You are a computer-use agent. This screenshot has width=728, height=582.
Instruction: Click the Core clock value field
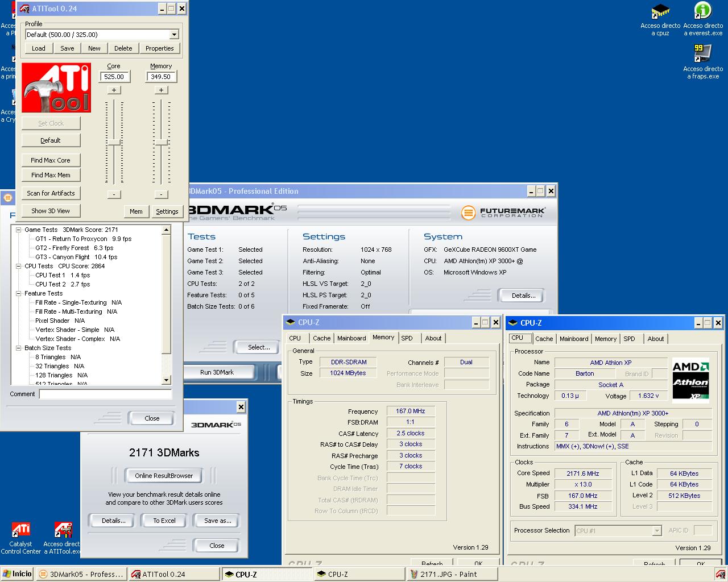click(x=114, y=77)
